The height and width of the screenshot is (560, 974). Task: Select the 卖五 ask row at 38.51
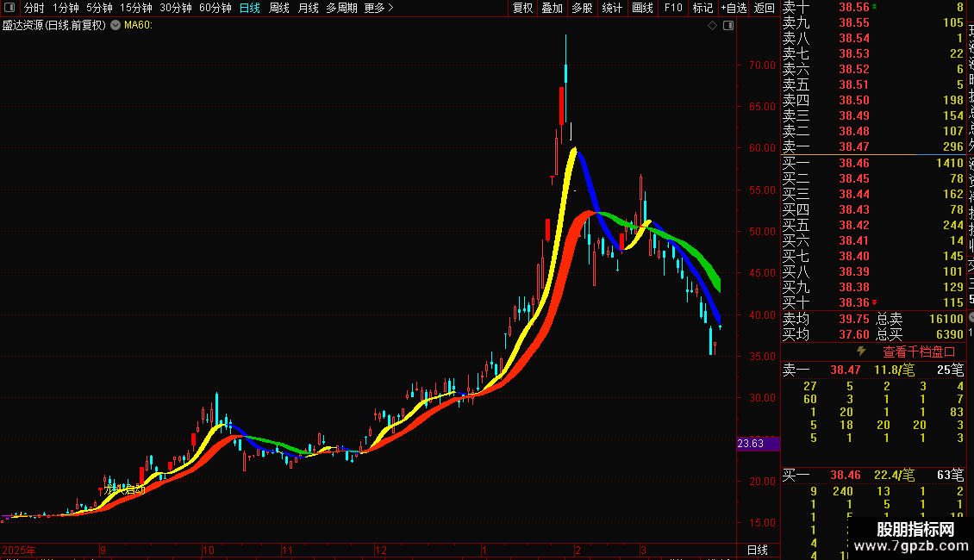[x=873, y=84]
